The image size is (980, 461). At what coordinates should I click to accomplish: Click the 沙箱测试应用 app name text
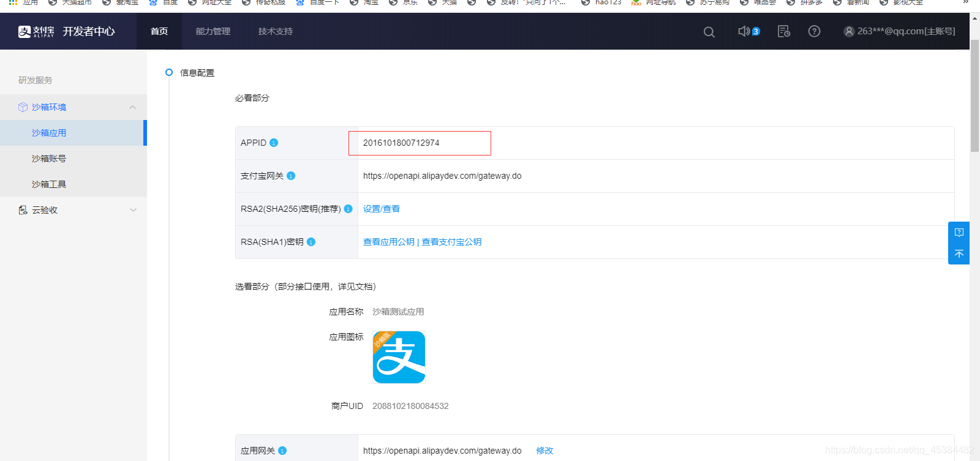[x=398, y=312]
